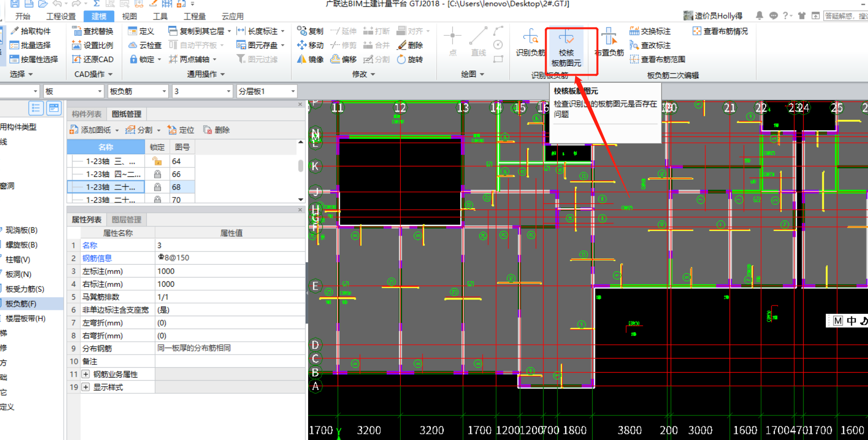Toggle lock for drawing row 64
Viewport: 868px width, 440px height.
pyautogui.click(x=157, y=161)
